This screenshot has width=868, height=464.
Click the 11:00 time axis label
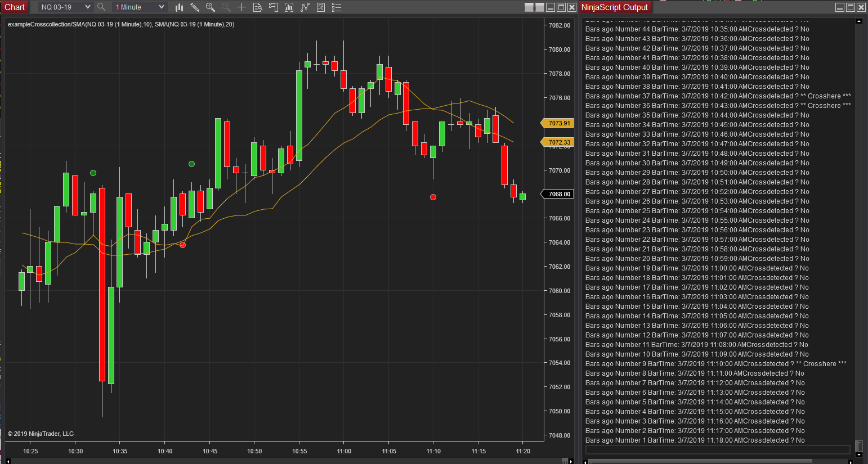tap(344, 451)
